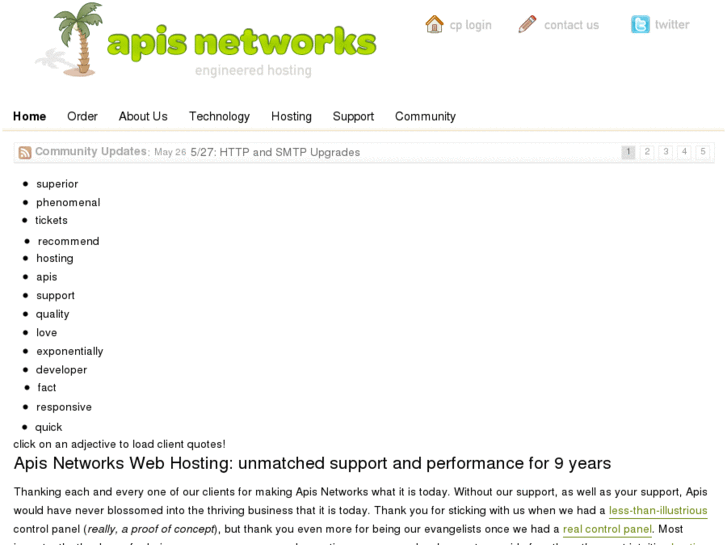Select update page 2 button
727x545 pixels.
coord(647,152)
